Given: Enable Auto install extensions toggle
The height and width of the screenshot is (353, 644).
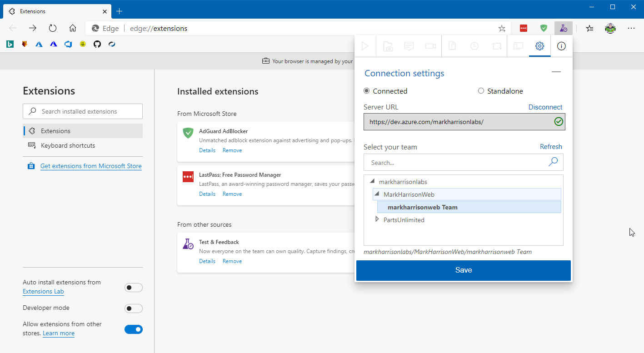Looking at the screenshot, I should pyautogui.click(x=133, y=288).
